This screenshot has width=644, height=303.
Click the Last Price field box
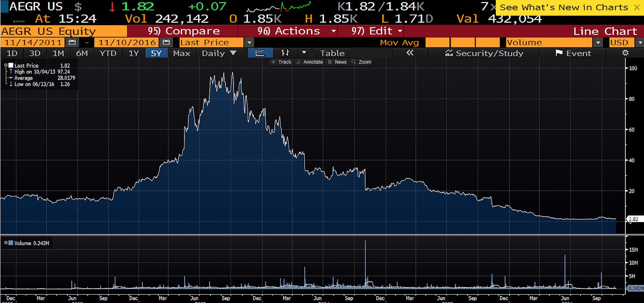coord(211,42)
